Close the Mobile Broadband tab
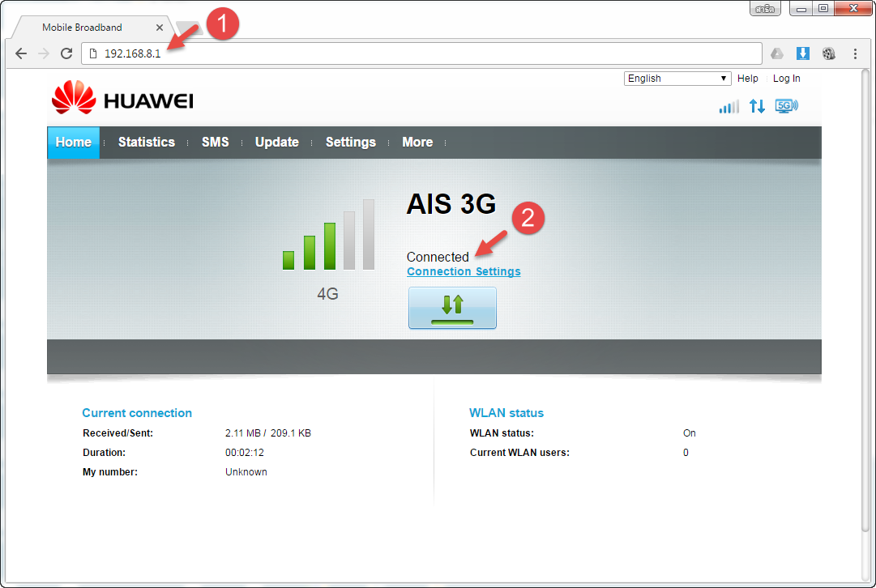Viewport: 876px width, 588px height. [x=159, y=28]
